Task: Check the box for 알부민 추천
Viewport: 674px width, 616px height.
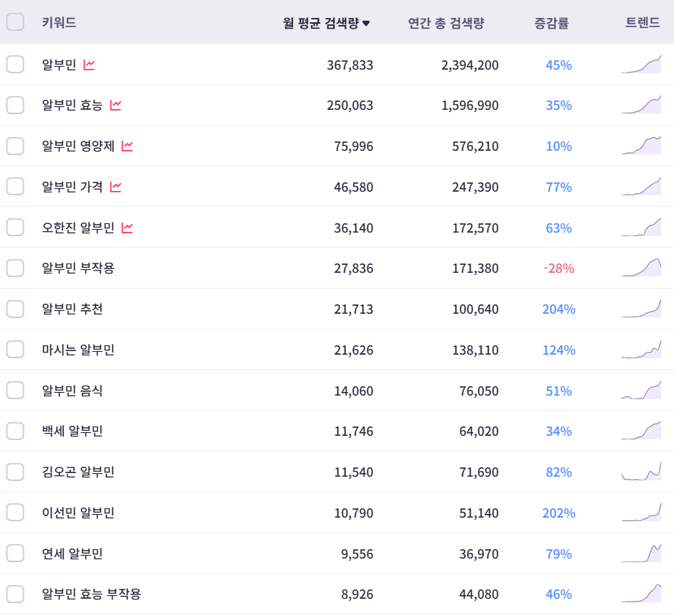Action: (x=15, y=309)
